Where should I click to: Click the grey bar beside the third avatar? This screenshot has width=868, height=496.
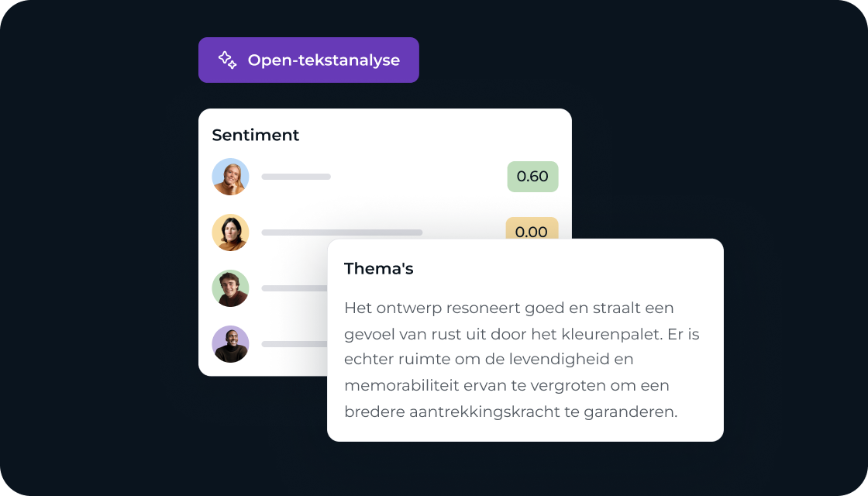point(294,288)
